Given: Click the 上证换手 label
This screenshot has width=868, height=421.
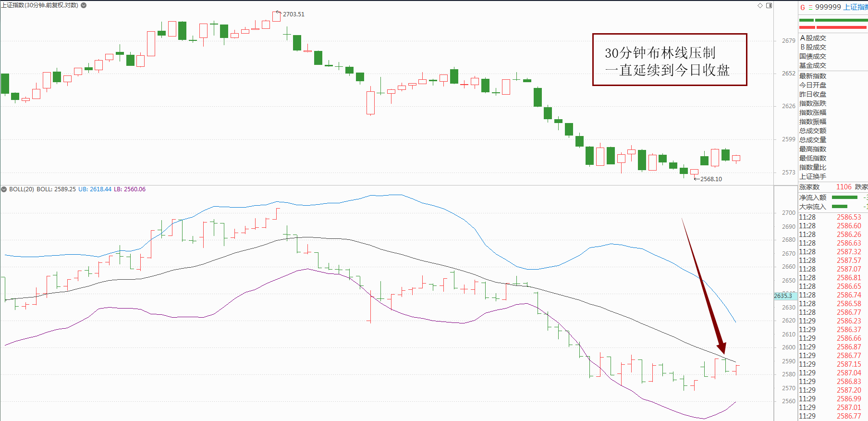Looking at the screenshot, I should pos(813,176).
